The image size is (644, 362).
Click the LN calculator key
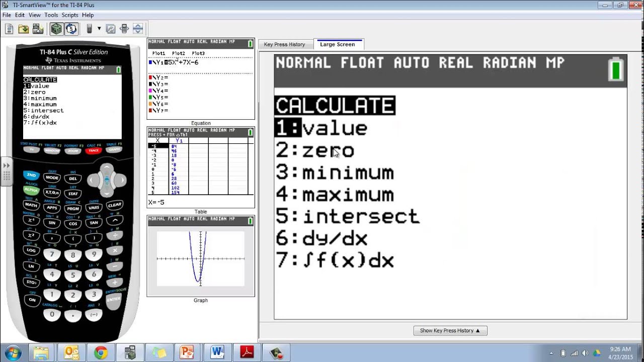(x=31, y=266)
